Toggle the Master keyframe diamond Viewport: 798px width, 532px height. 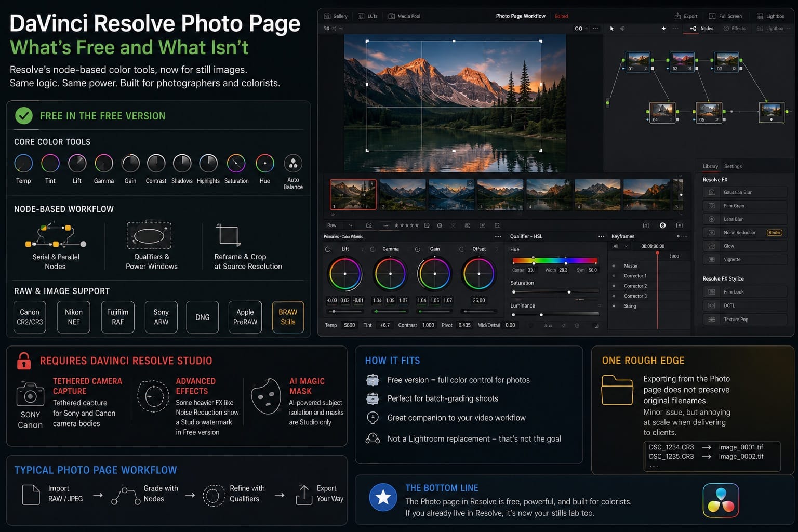coord(614,266)
